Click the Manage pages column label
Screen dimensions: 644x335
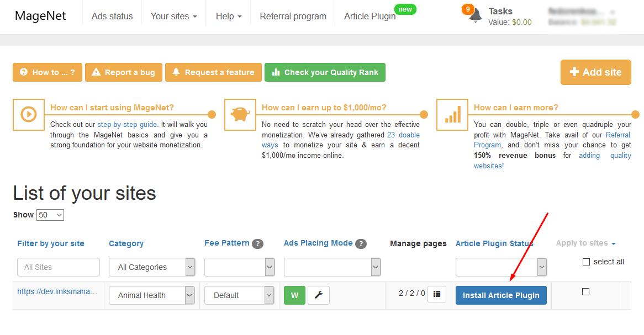[418, 243]
